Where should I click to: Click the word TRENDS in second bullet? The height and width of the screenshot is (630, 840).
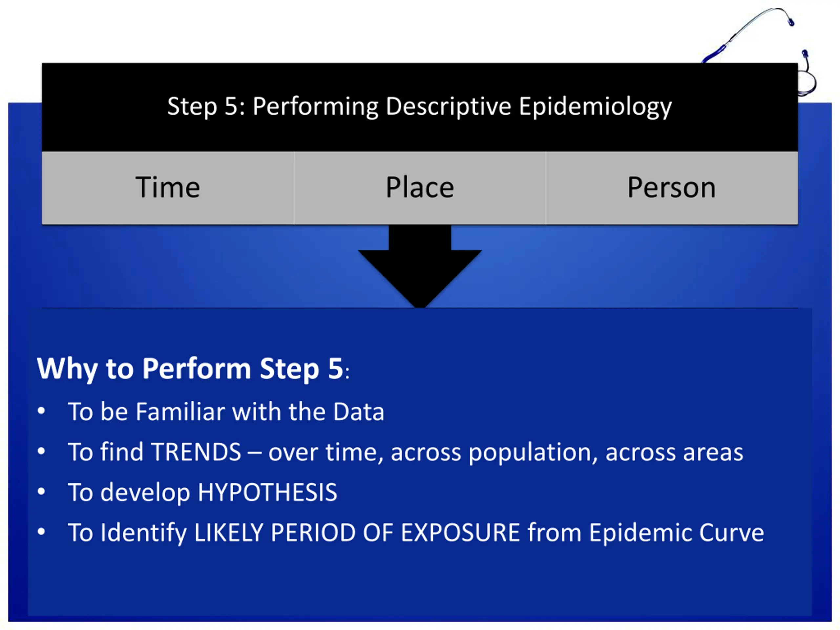(196, 452)
